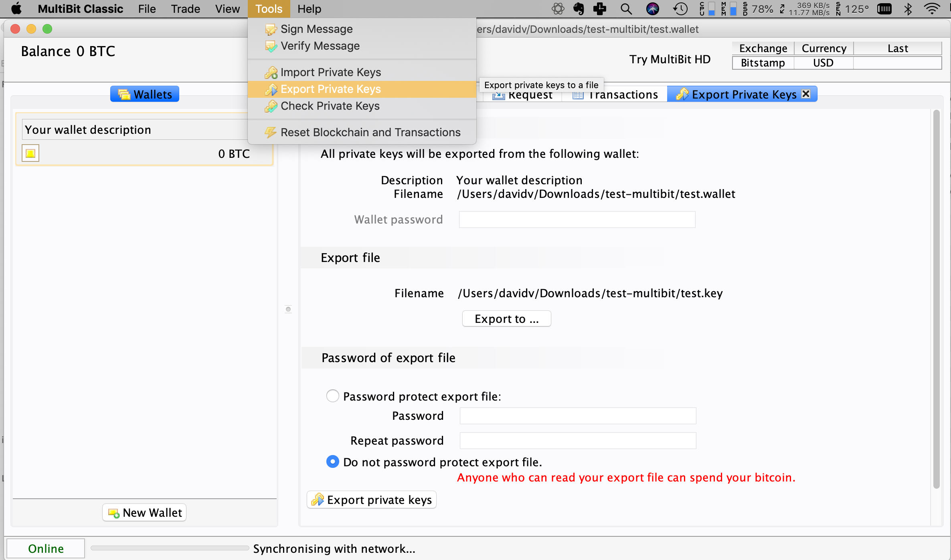This screenshot has height=560, width=951.
Task: Choose Reset Blockchain and Transactions
Action: coord(362,133)
